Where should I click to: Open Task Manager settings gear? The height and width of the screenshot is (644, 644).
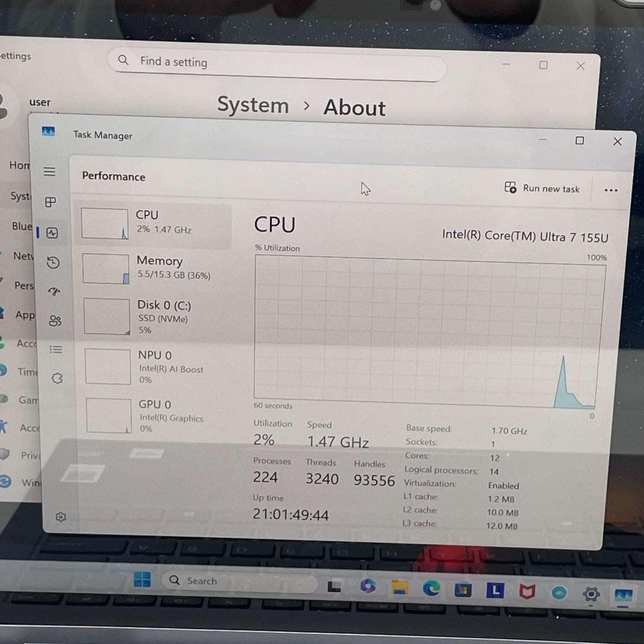[61, 517]
